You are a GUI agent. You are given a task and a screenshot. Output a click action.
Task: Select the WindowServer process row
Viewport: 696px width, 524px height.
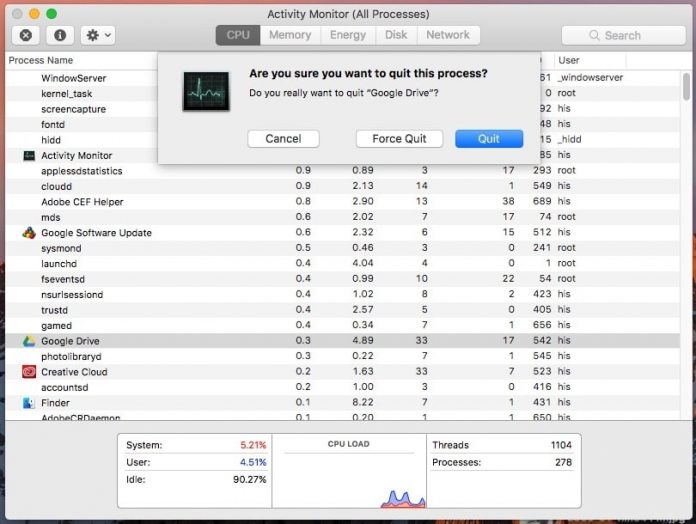click(74, 78)
